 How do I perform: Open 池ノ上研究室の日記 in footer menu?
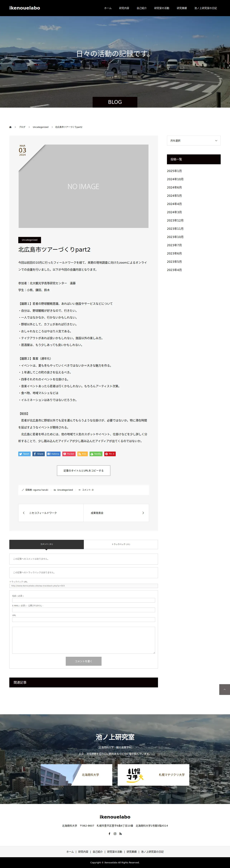[152, 852]
